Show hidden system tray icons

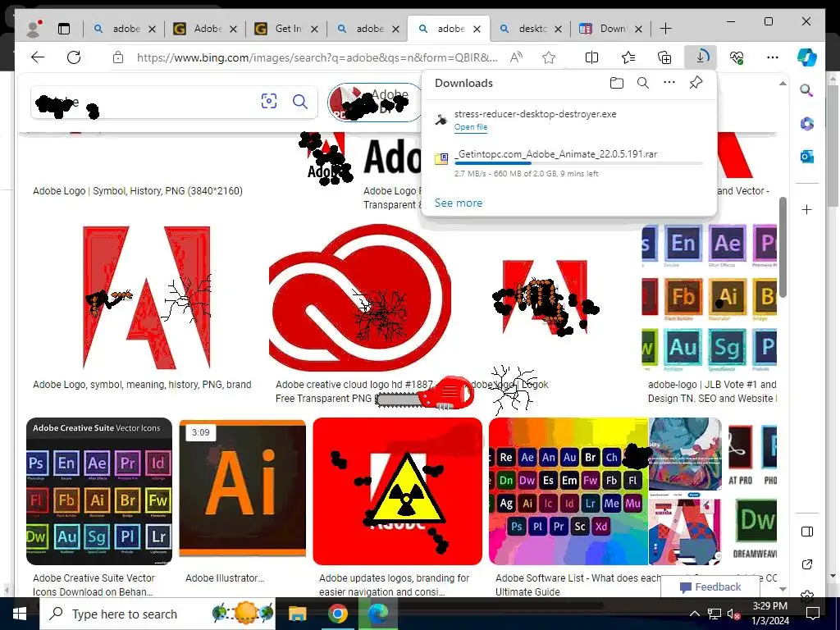694,614
